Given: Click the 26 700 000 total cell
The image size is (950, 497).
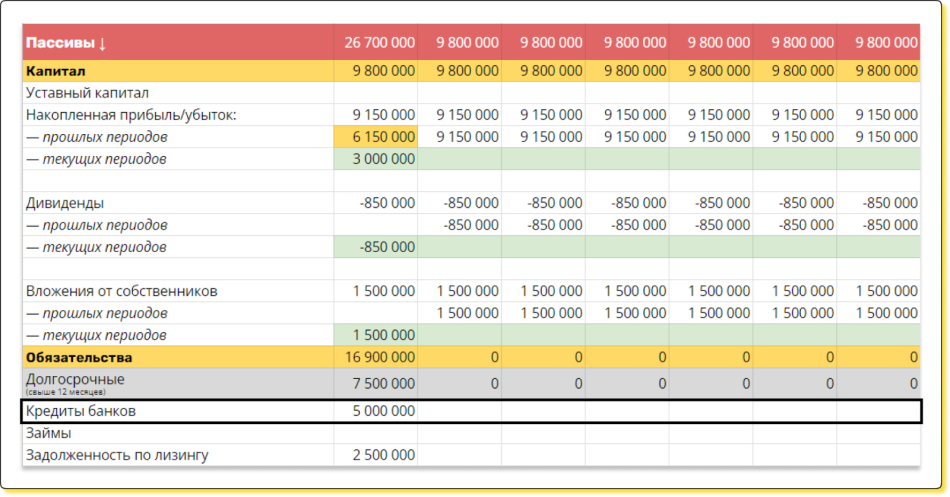Looking at the screenshot, I should click(376, 43).
